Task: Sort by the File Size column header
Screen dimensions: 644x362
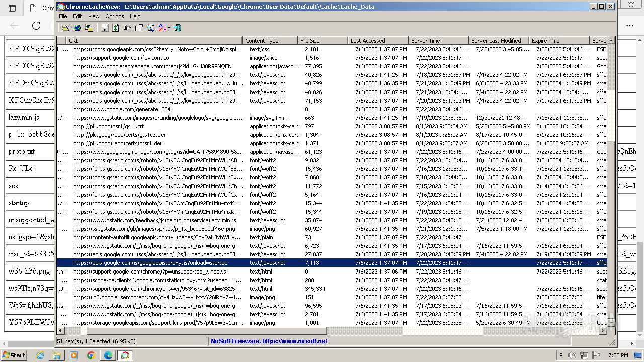Action: coord(323,41)
